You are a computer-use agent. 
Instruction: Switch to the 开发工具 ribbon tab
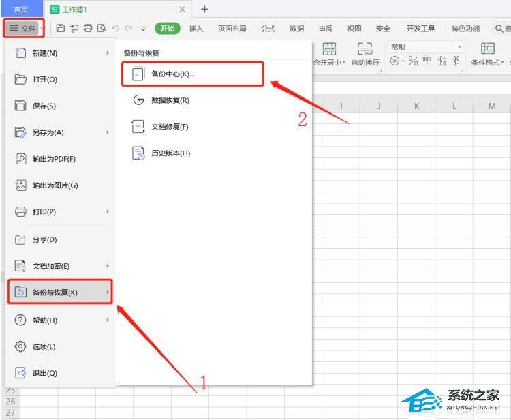pyautogui.click(x=421, y=29)
